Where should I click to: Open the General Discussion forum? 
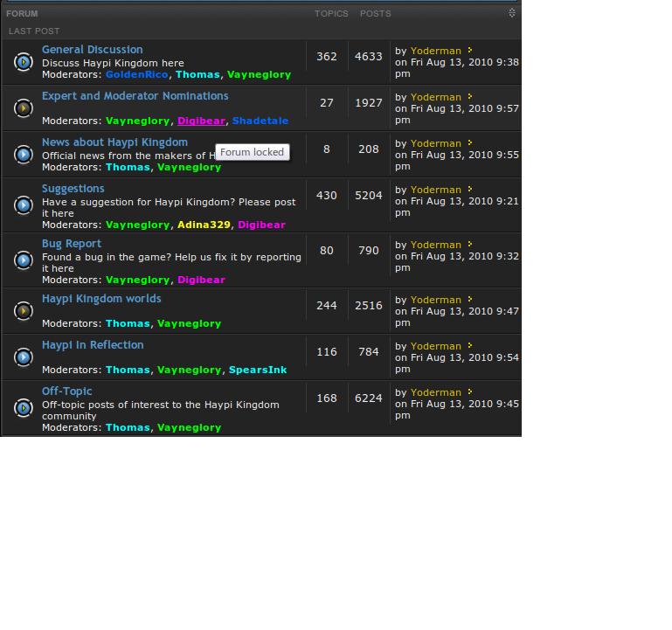click(x=92, y=50)
